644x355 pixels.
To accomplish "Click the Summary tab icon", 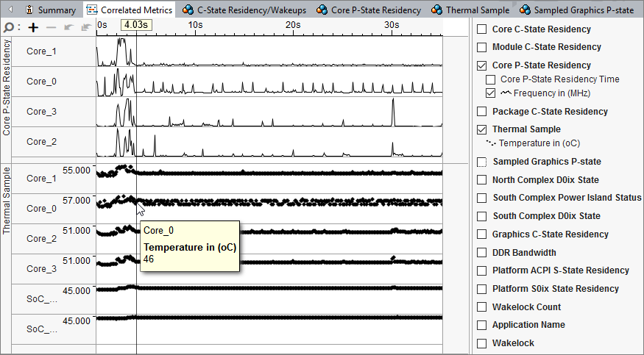I will [29, 10].
